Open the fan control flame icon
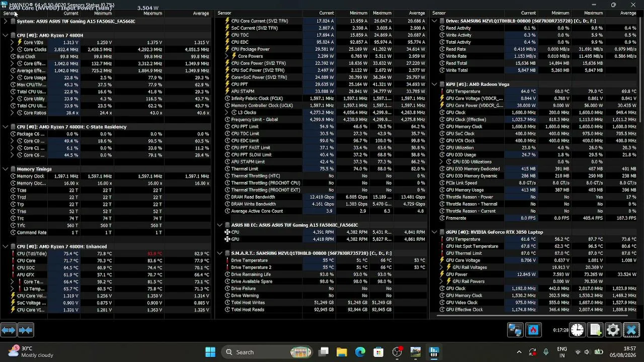The height and width of the screenshot is (362, 644). click(533, 330)
